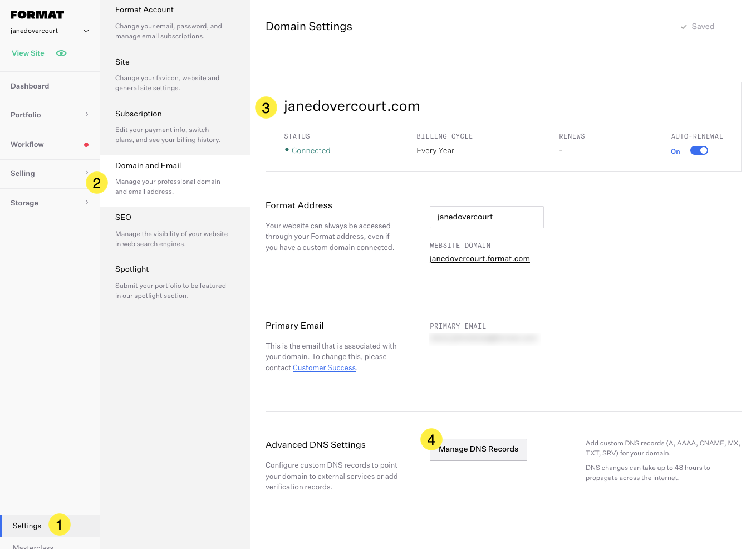Open the Subscription settings section
756x549 pixels.
(x=175, y=126)
